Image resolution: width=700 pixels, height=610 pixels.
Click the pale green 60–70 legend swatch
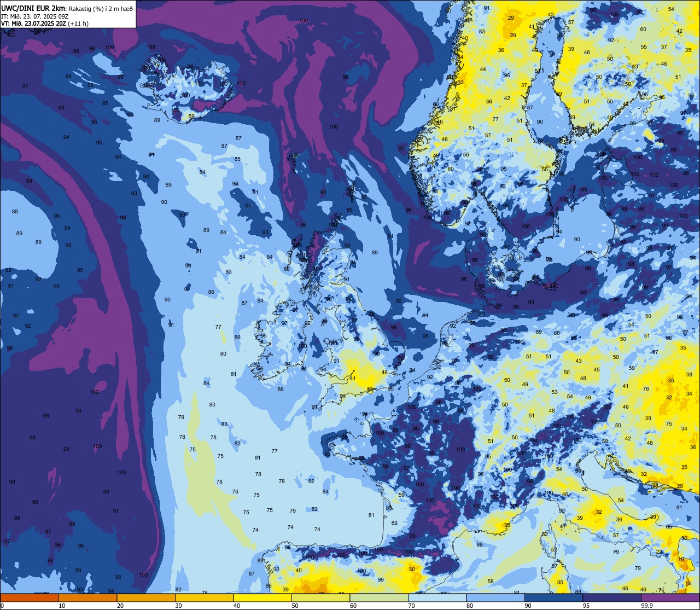[x=379, y=598]
